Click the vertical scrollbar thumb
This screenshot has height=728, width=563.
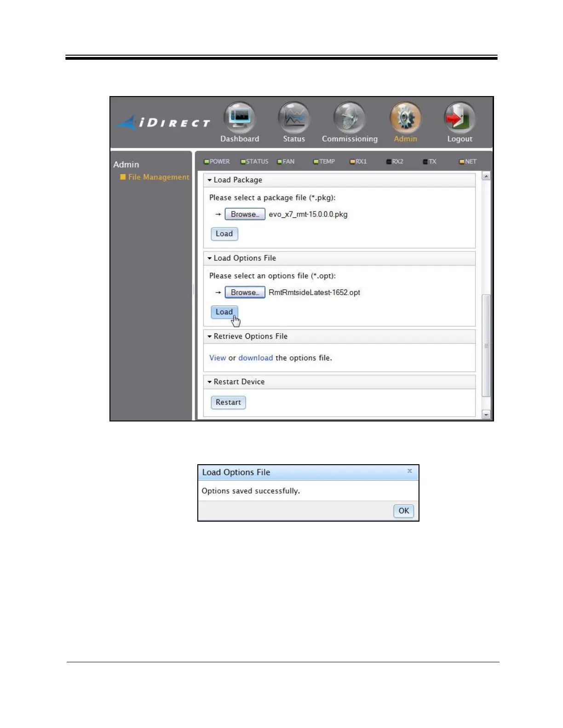[x=486, y=345]
